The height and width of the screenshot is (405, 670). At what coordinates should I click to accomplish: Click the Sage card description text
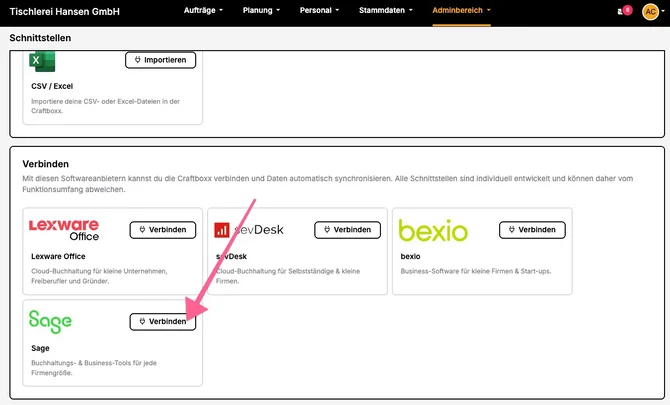pyautogui.click(x=94, y=368)
